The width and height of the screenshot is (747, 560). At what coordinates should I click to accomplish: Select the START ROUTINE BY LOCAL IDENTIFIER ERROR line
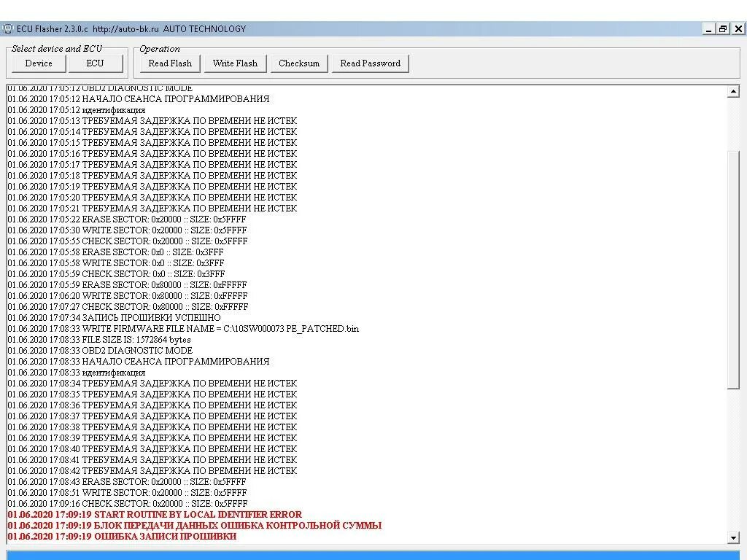155,515
